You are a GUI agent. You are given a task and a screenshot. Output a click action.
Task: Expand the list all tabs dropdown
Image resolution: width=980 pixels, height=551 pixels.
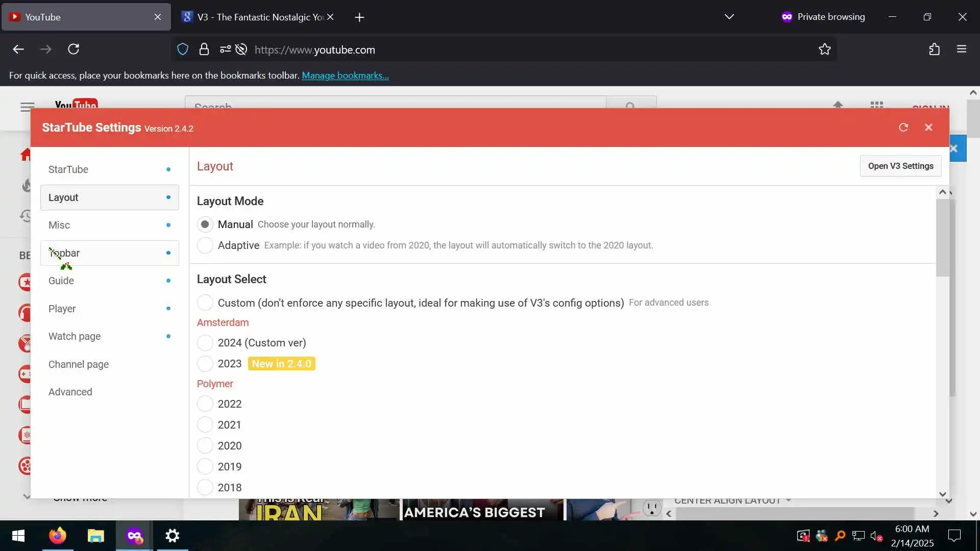(729, 17)
